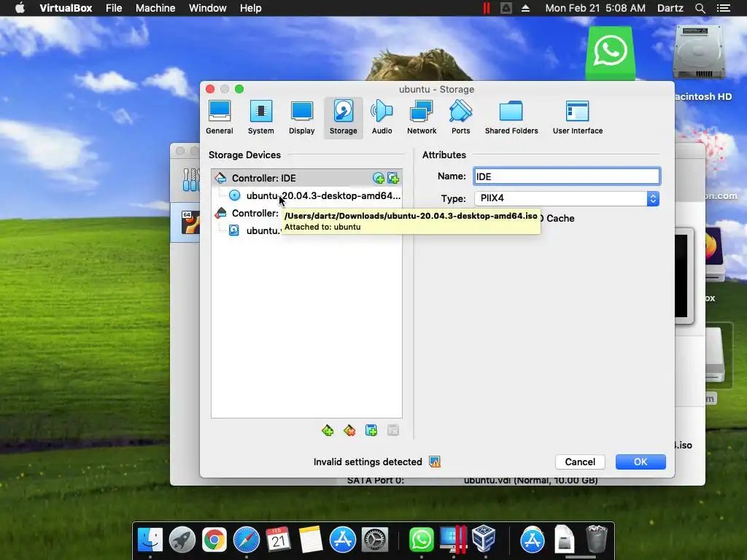Click the ubuntu VM icon in background Manager window
The height and width of the screenshot is (560, 747).
[x=190, y=222]
